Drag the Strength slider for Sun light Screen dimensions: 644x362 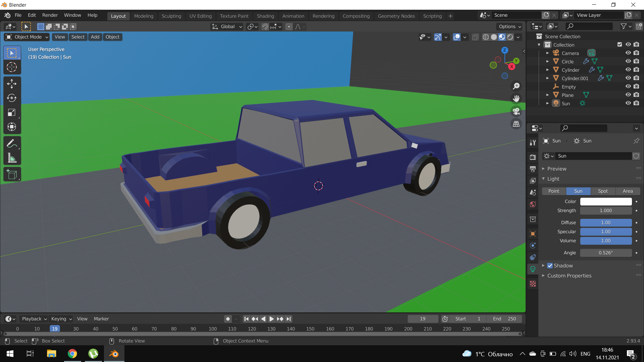pyautogui.click(x=605, y=210)
